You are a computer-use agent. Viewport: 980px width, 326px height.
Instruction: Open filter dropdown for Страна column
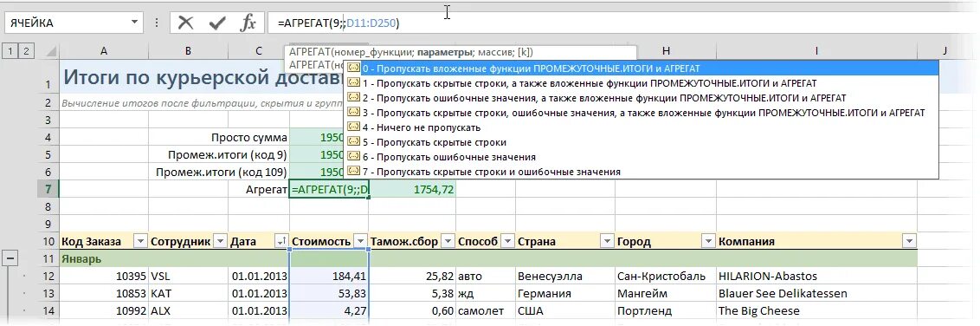click(606, 242)
